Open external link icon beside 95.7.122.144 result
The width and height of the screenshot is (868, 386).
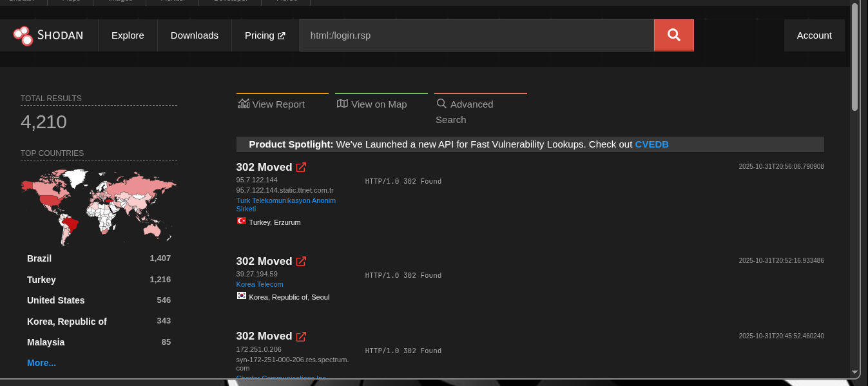pyautogui.click(x=301, y=168)
